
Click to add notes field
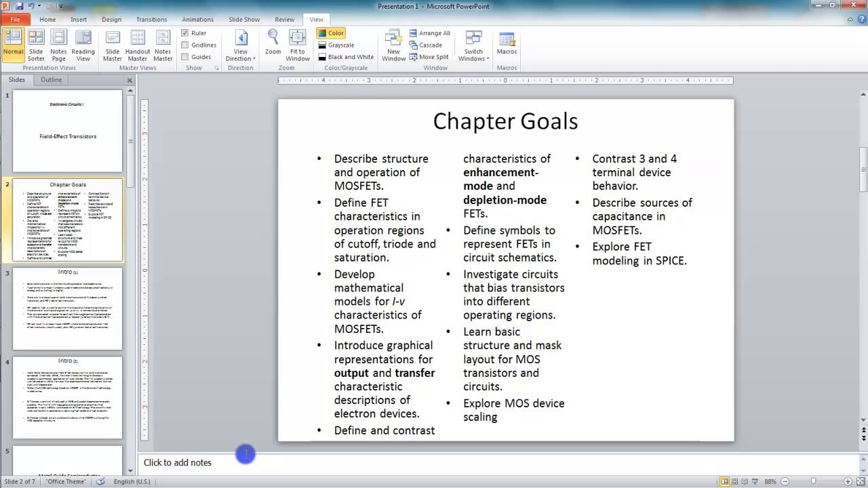point(498,463)
